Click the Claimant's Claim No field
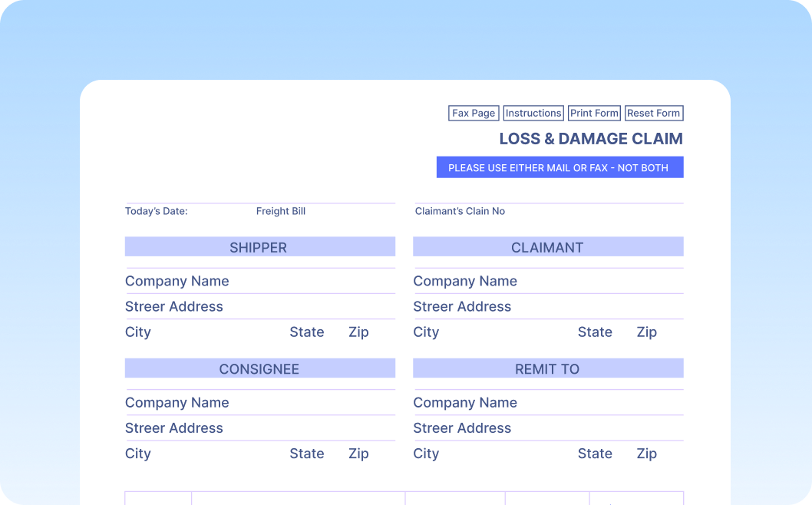 (x=591, y=211)
